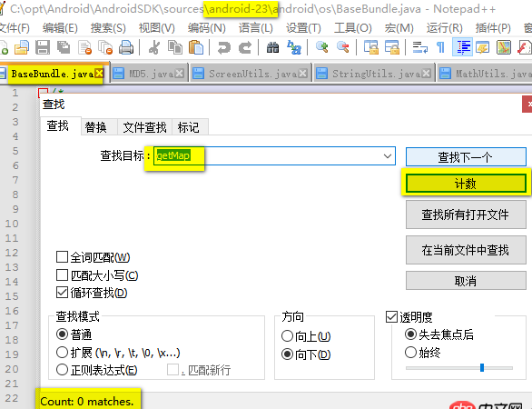Image resolution: width=532 pixels, height=409 pixels.
Task: Toggle synchronize horizontal scrolling icon
Action: [x=392, y=47]
